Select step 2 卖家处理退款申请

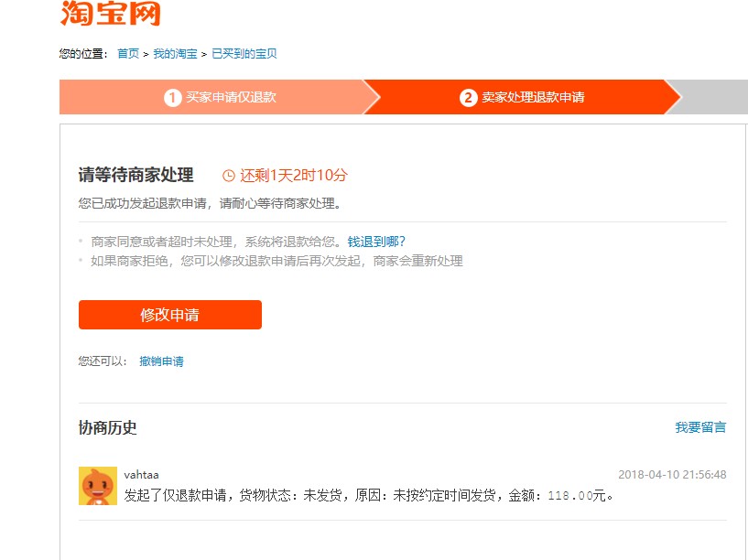(x=522, y=97)
